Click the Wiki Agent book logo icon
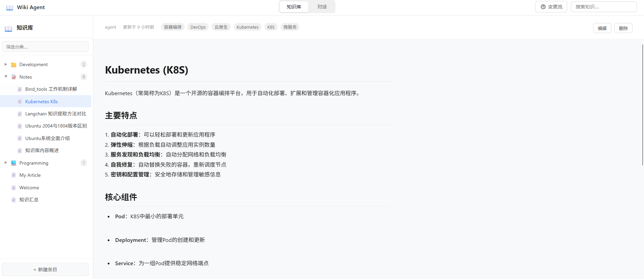This screenshot has height=279, width=644. [x=10, y=7]
